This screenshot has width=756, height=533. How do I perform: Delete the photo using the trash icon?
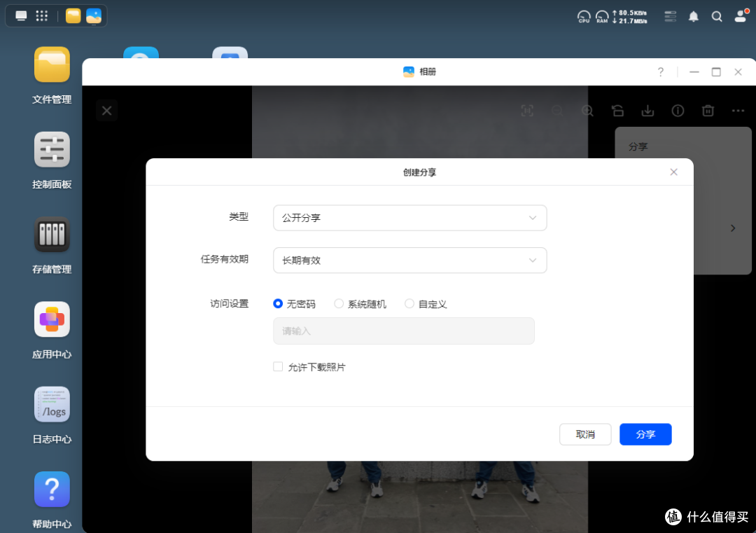(x=708, y=111)
